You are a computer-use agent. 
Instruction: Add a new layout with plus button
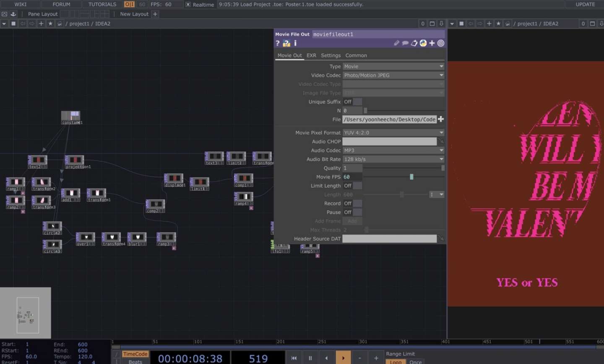pyautogui.click(x=155, y=14)
